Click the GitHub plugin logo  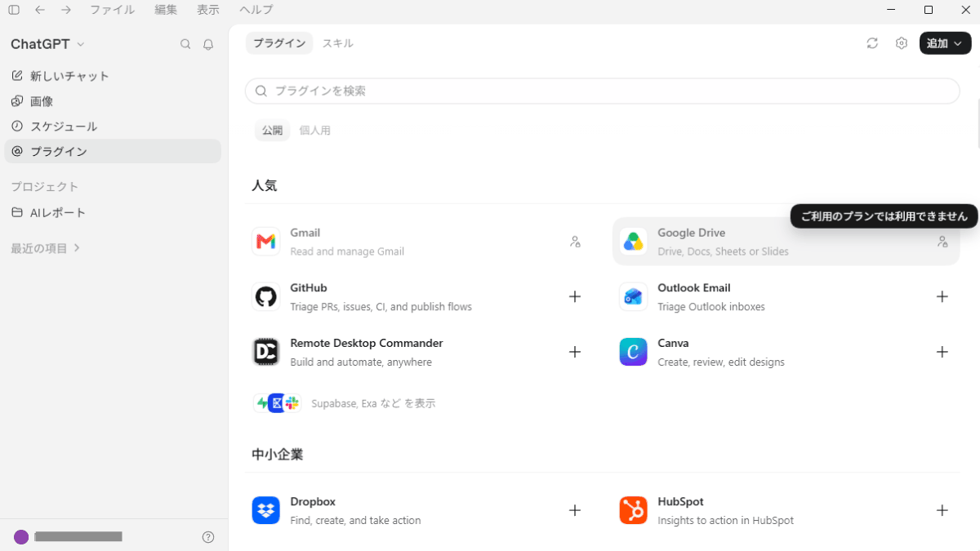(266, 297)
